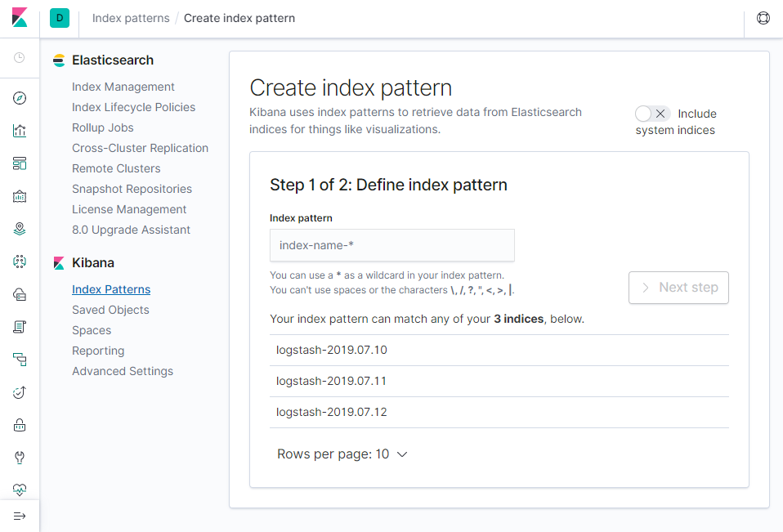Go to Rollup Jobs
Screen dimensions: 783x532
[102, 127]
